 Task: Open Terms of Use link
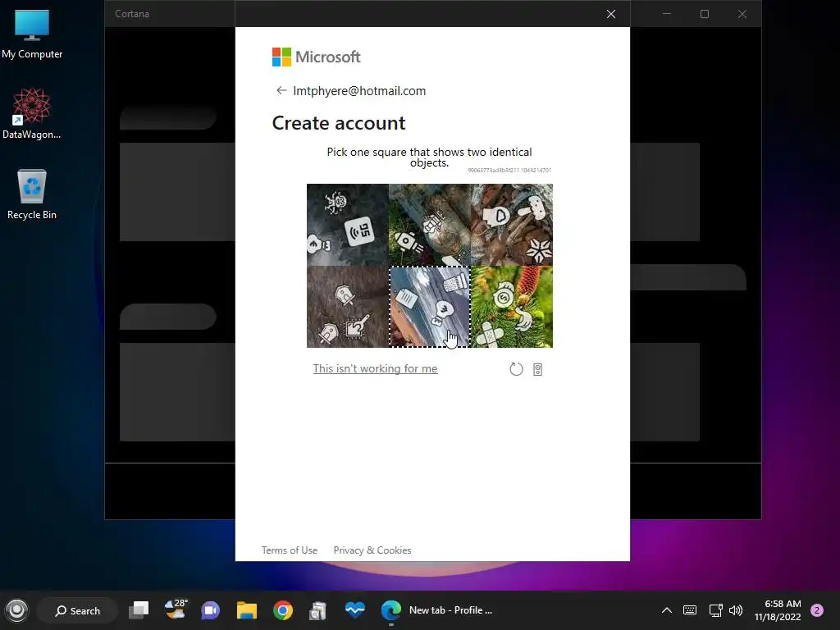point(290,550)
